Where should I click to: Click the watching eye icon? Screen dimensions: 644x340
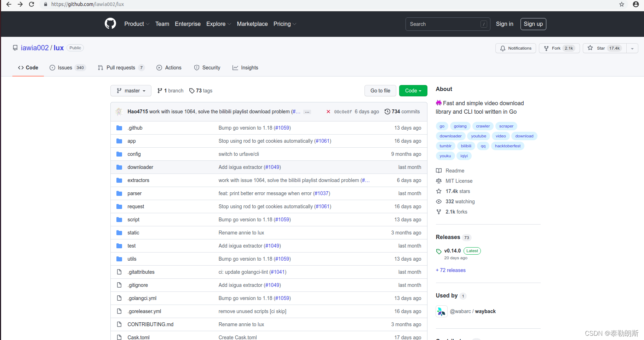pyautogui.click(x=439, y=202)
